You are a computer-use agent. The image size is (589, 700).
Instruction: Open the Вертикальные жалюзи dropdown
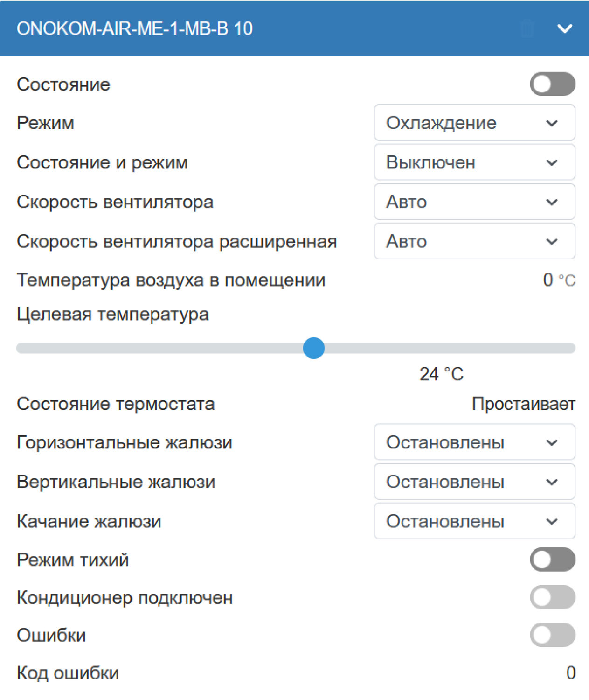tap(474, 482)
